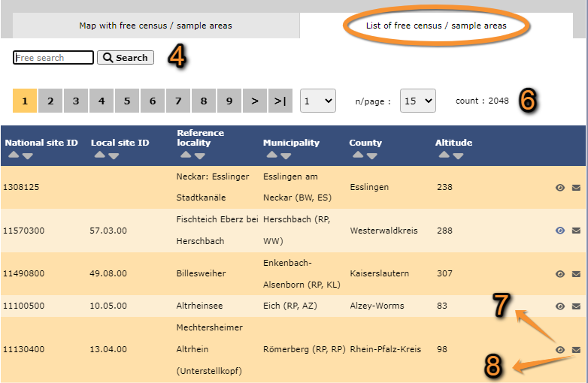This screenshot has width=588, height=383.
Task: Click the Search button
Action: (126, 58)
